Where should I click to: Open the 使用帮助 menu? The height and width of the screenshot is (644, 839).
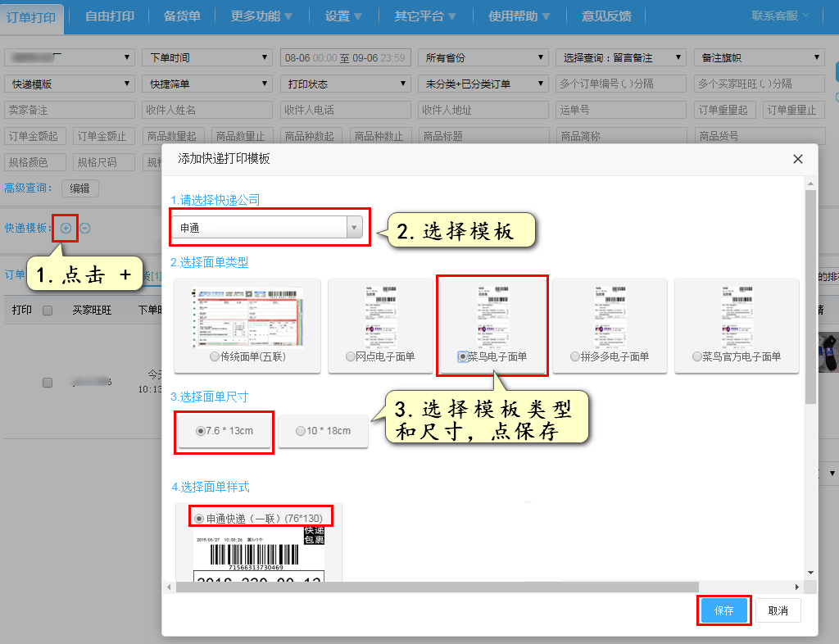click(519, 16)
